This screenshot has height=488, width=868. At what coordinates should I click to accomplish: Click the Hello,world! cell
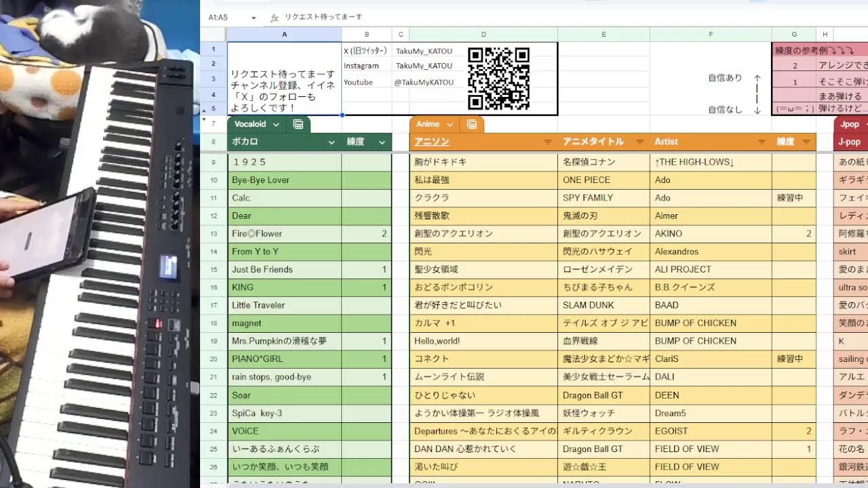click(x=484, y=341)
